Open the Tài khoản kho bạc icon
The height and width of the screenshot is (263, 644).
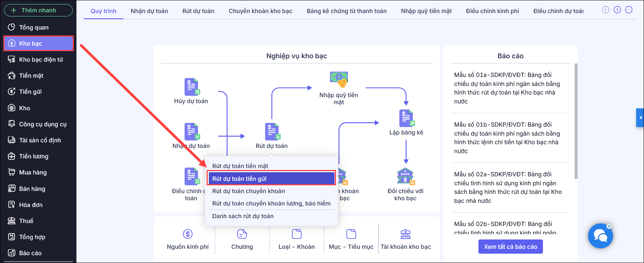tap(405, 234)
